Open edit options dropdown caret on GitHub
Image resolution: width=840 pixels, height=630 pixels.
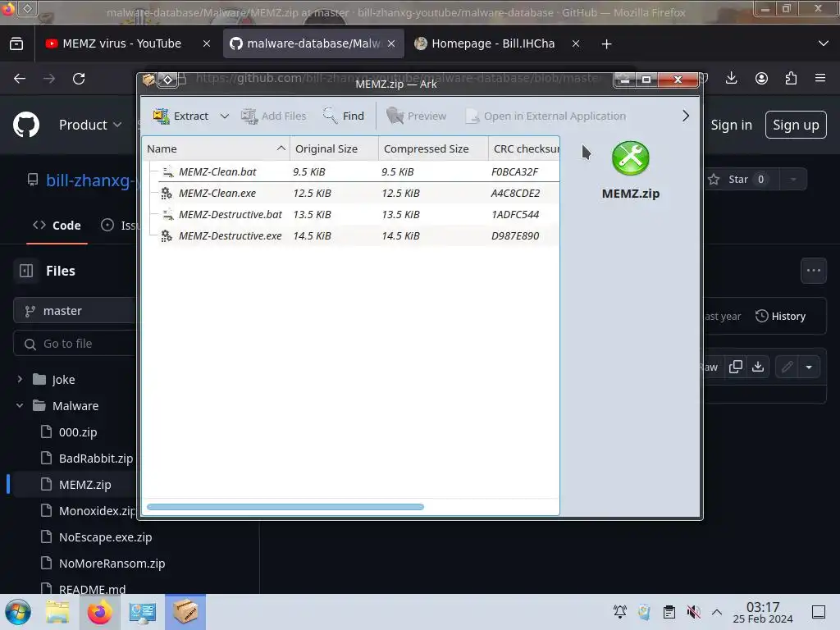[x=809, y=367]
